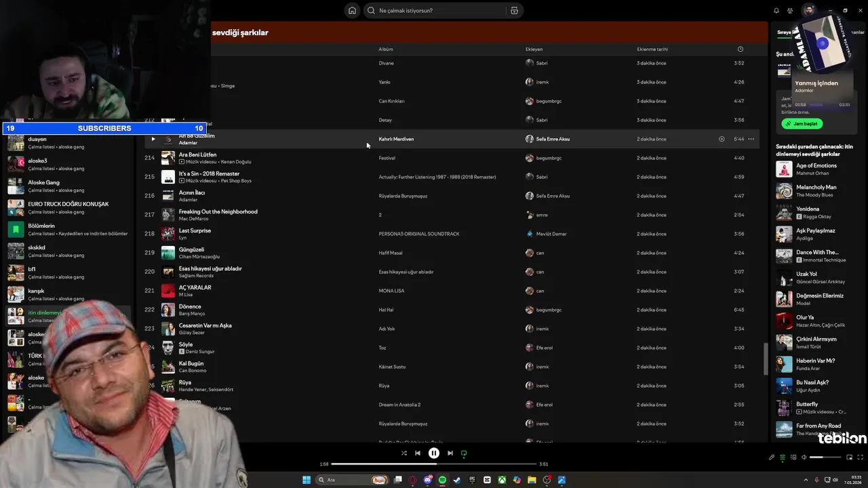Toggle the queue panel icon
The image size is (868, 488).
point(783,457)
